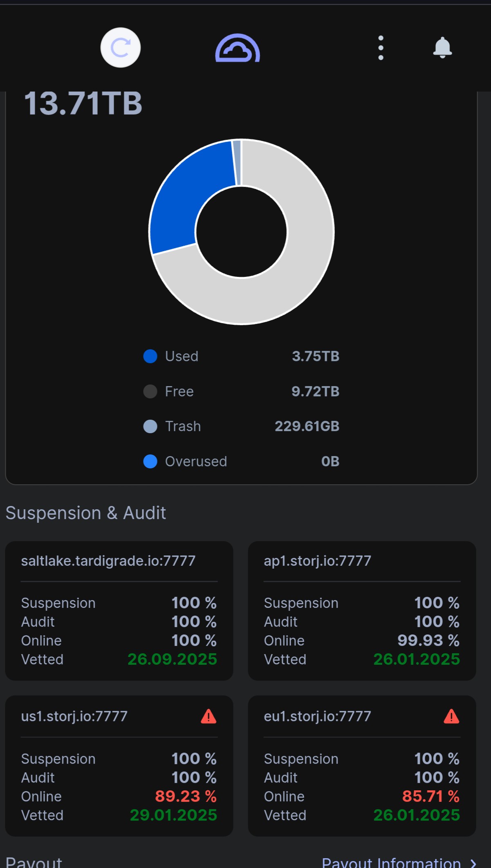Select the ap1.storj.io:7777 satellite title

[317, 561]
